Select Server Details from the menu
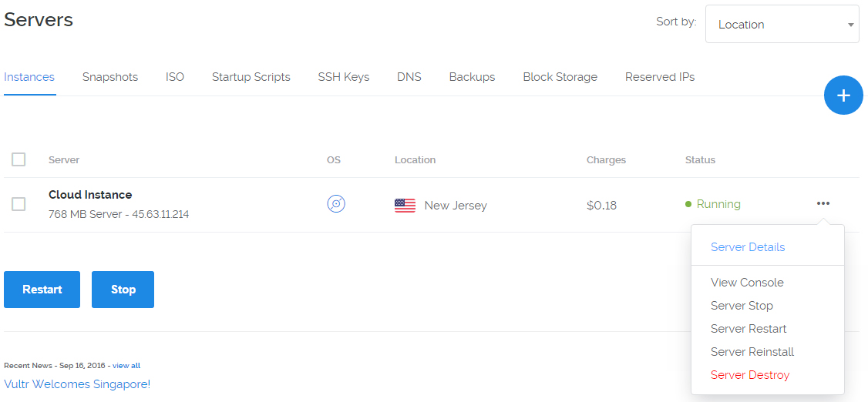 (x=748, y=247)
